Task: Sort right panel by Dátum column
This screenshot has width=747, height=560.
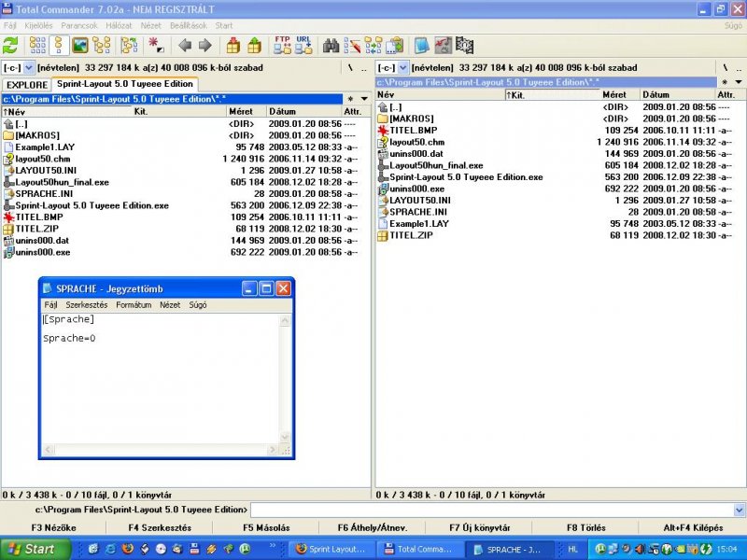Action: [678, 94]
